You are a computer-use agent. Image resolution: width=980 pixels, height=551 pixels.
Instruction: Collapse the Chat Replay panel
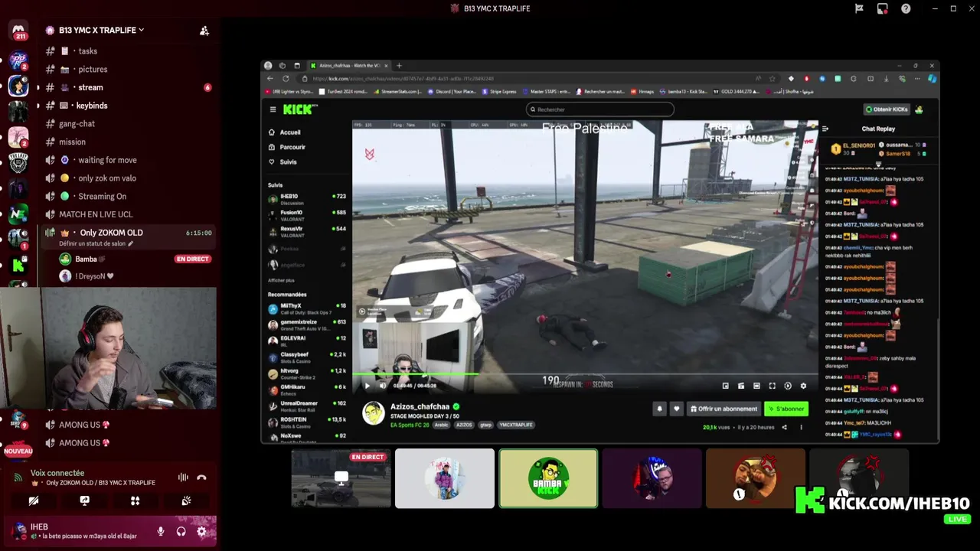pos(825,129)
